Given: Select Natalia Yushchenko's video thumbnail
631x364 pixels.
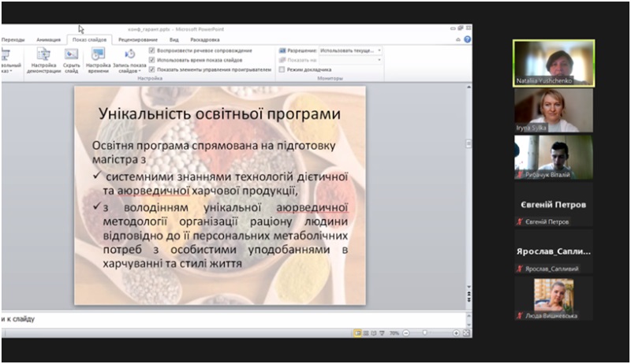Looking at the screenshot, I should click(x=554, y=63).
